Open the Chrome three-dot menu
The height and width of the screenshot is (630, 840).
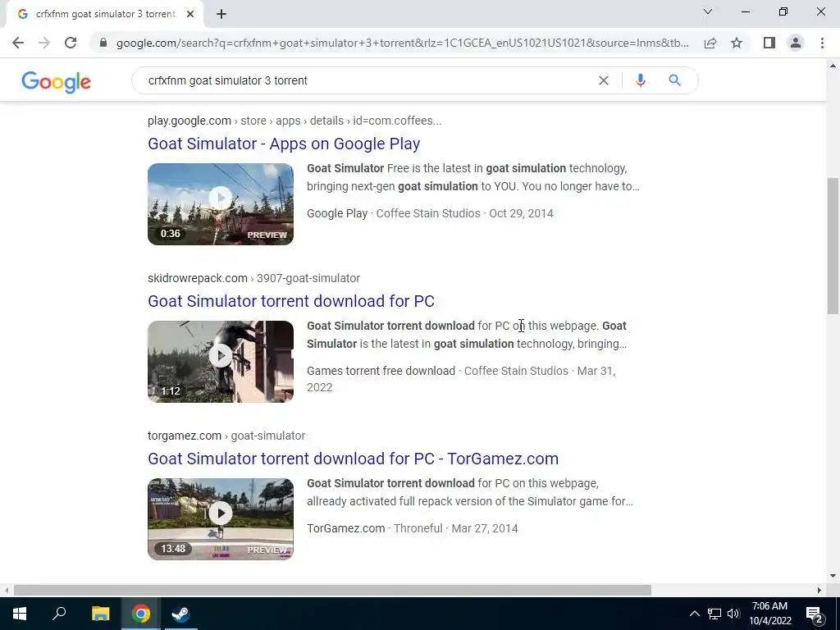[822, 43]
